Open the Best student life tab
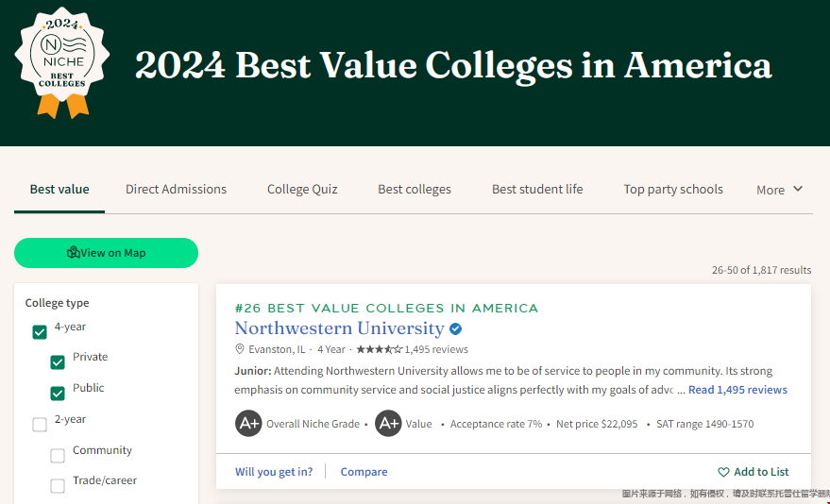The image size is (830, 504). click(x=537, y=190)
